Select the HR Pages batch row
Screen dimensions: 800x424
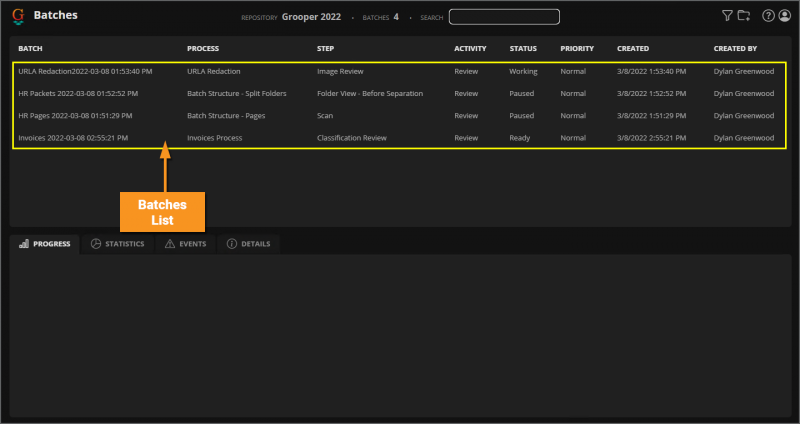[74, 115]
